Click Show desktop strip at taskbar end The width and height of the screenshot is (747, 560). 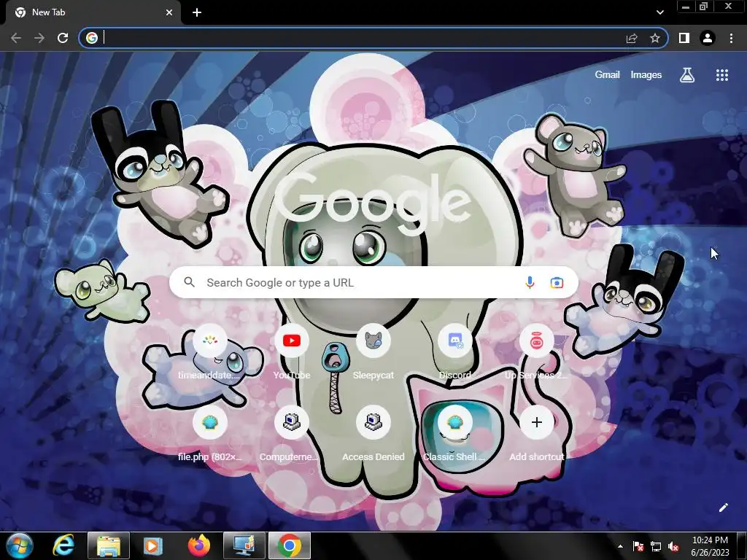coord(743,545)
